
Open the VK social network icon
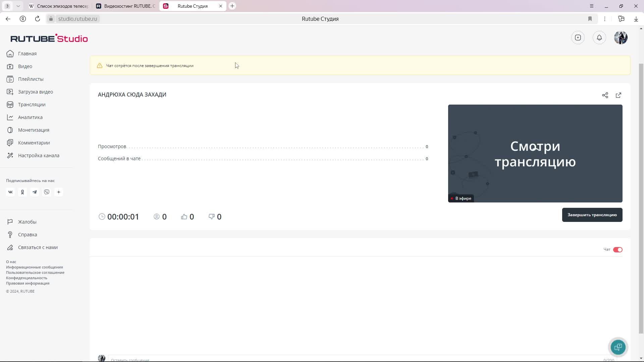click(10, 192)
